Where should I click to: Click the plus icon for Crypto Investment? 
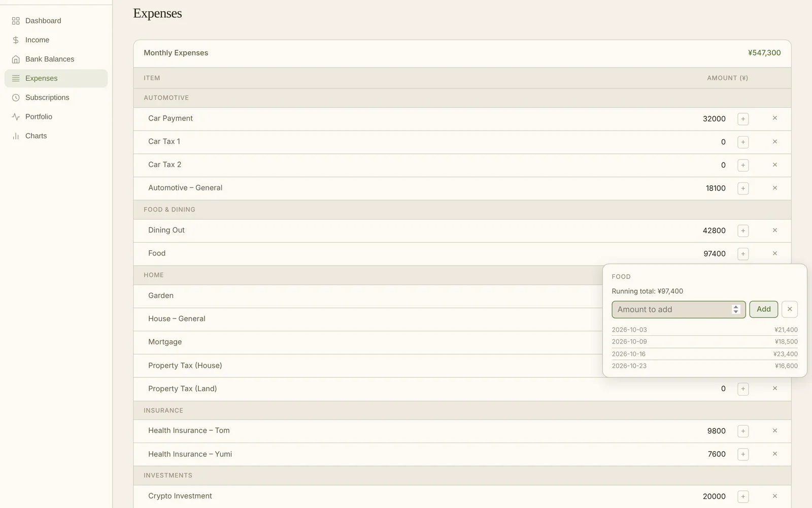[743, 496]
